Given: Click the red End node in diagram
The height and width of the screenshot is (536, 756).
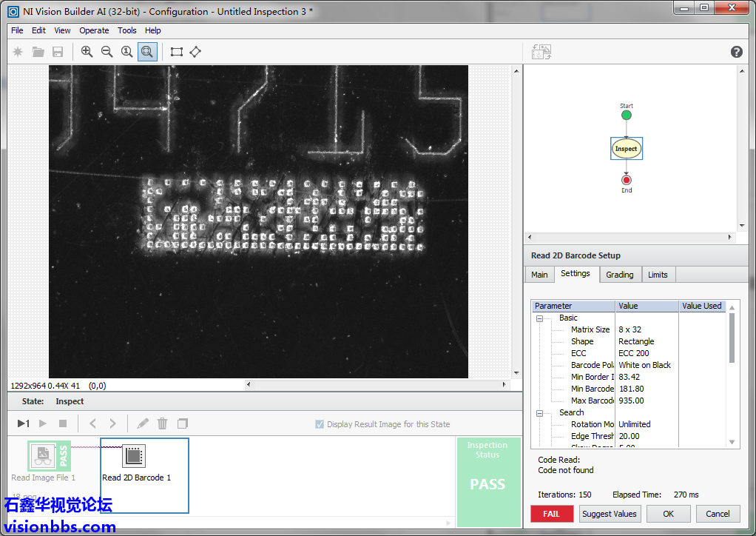Looking at the screenshot, I should [627, 180].
